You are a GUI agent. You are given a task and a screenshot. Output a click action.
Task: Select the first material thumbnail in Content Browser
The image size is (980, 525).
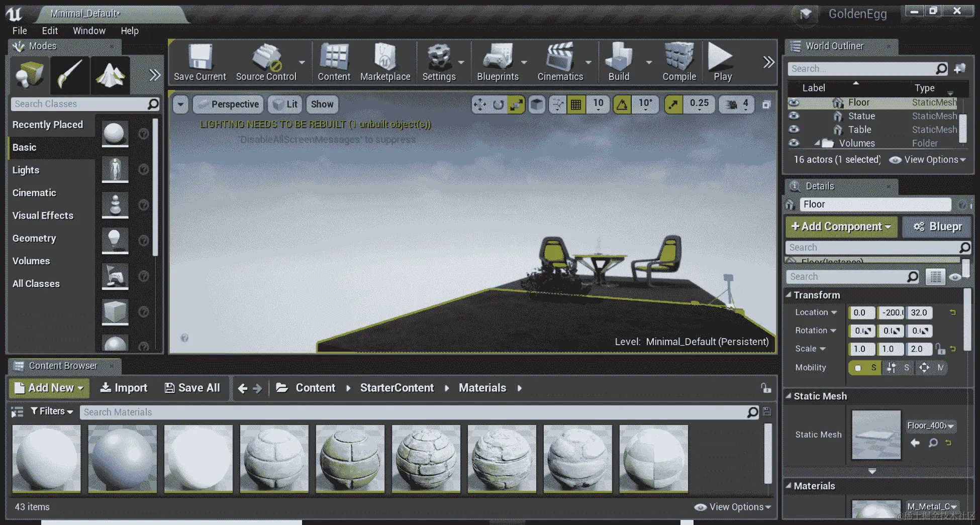pyautogui.click(x=46, y=459)
